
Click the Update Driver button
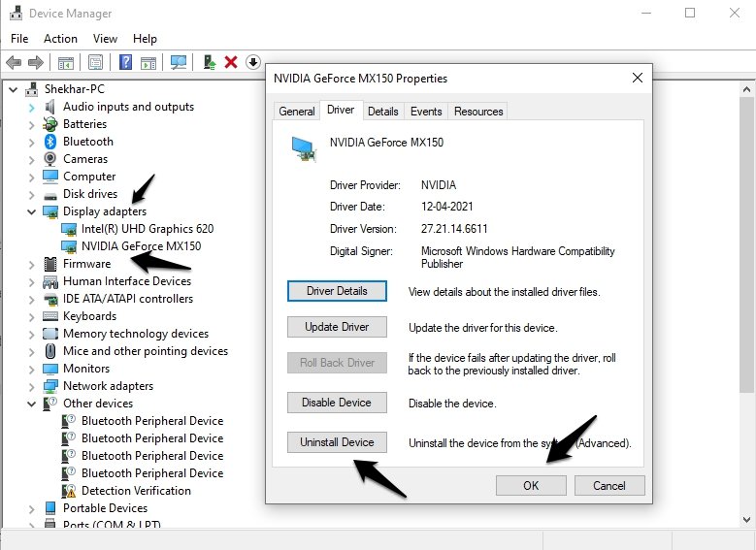click(x=337, y=327)
